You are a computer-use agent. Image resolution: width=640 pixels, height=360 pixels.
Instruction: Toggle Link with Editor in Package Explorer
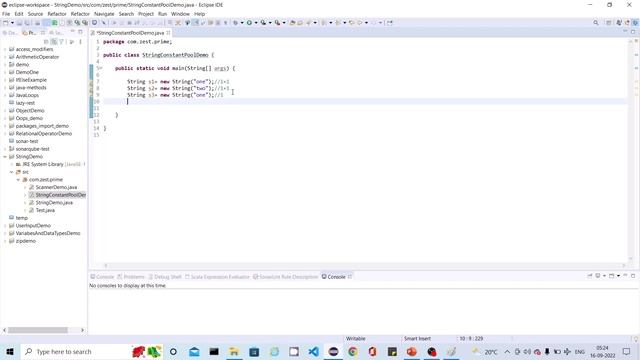53,42
